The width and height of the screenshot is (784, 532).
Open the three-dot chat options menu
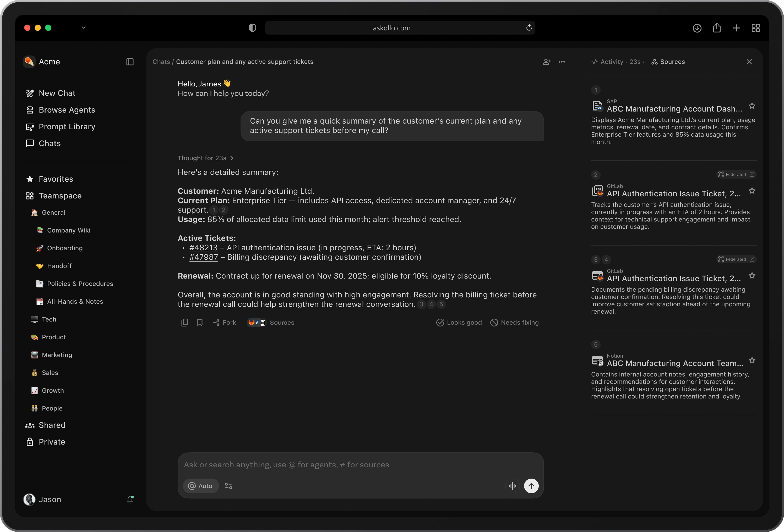point(562,62)
